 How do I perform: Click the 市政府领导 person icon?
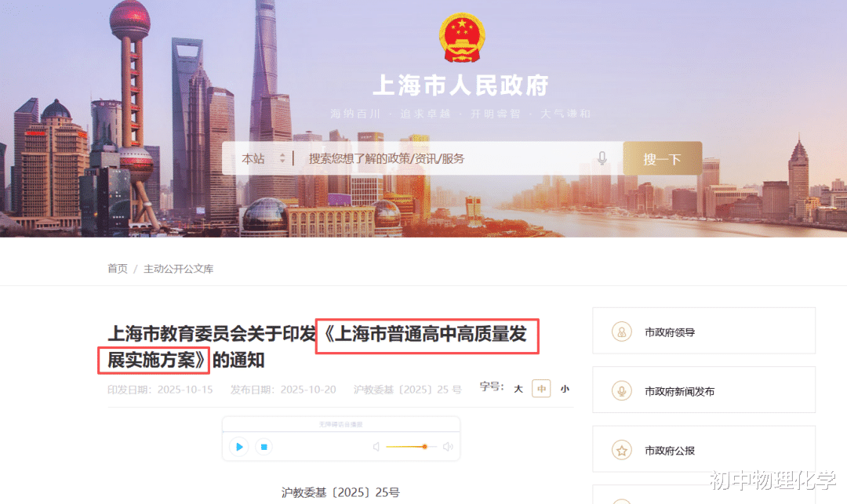pyautogui.click(x=622, y=332)
